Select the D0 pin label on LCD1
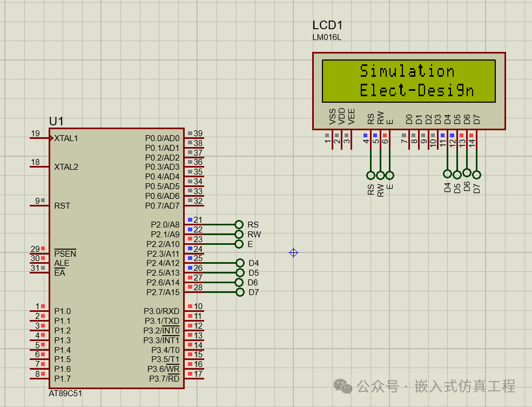The height and width of the screenshot is (407, 532). (x=409, y=119)
